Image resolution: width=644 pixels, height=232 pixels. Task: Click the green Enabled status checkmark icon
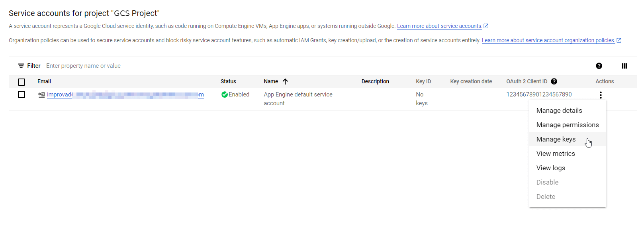pyautogui.click(x=225, y=94)
